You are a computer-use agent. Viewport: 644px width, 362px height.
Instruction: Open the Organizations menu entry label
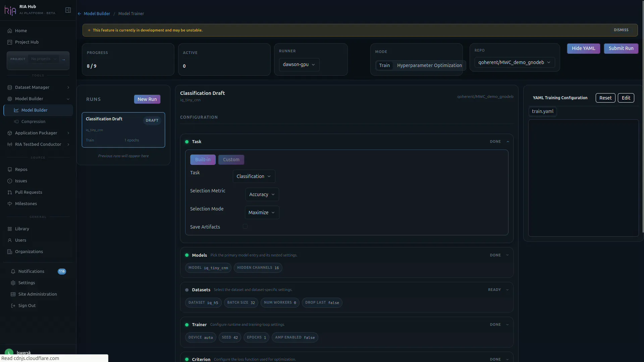[x=29, y=252]
